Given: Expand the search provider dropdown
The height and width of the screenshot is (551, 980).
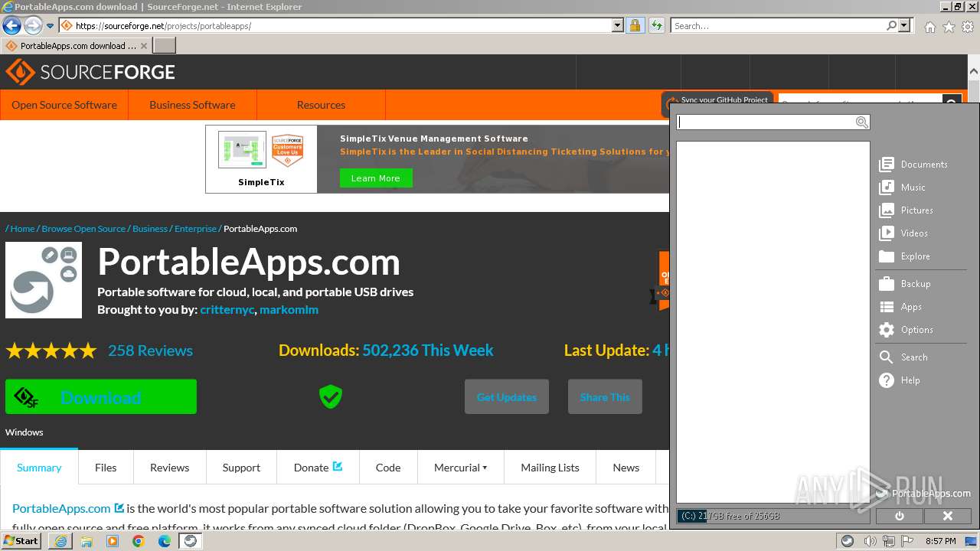Looking at the screenshot, I should [904, 25].
